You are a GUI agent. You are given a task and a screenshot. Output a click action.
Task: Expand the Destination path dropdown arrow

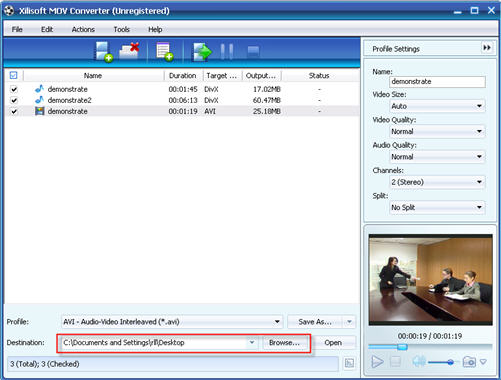click(252, 342)
